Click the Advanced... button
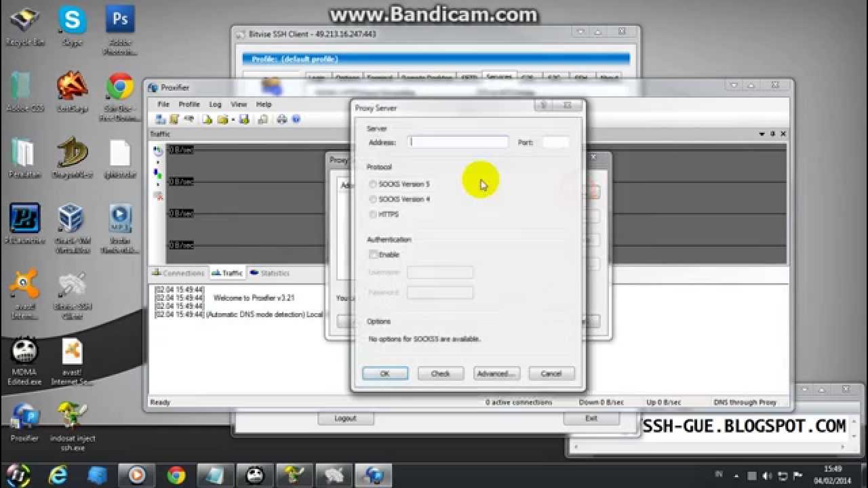This screenshot has width=868, height=488. (497, 373)
